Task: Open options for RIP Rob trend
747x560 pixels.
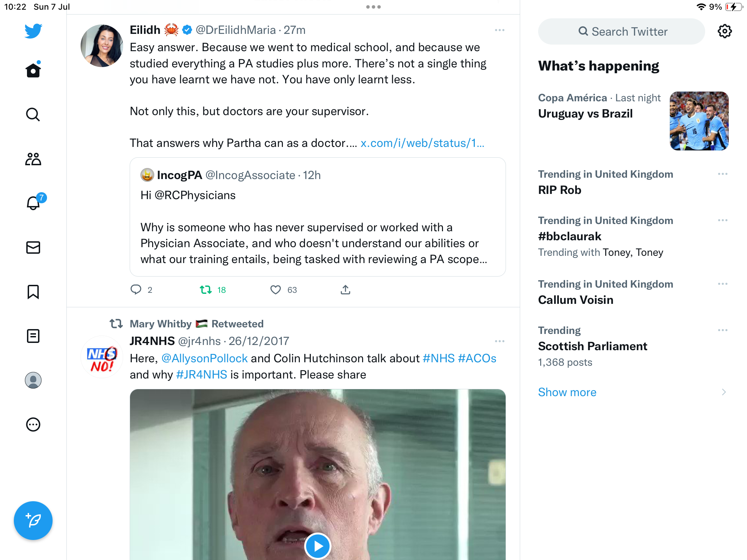Action: point(722,174)
